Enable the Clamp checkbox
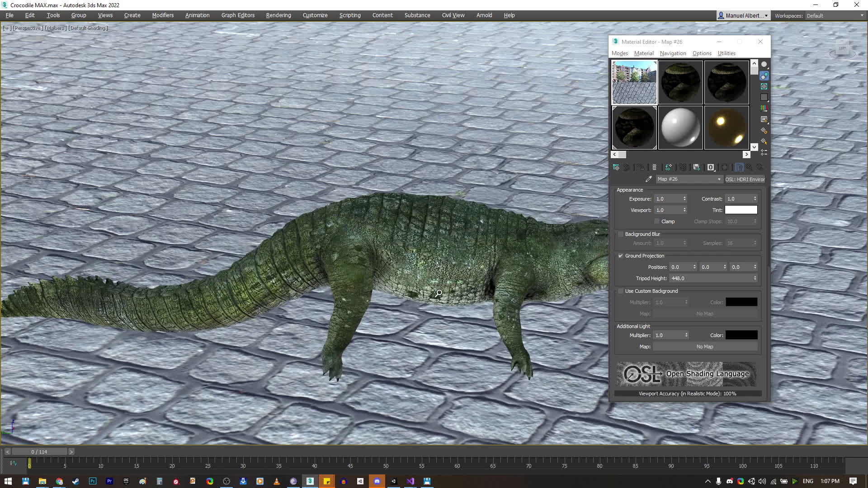 pyautogui.click(x=657, y=221)
